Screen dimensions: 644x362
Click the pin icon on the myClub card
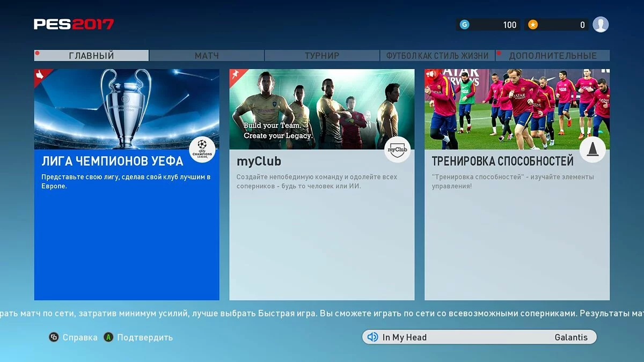point(235,75)
